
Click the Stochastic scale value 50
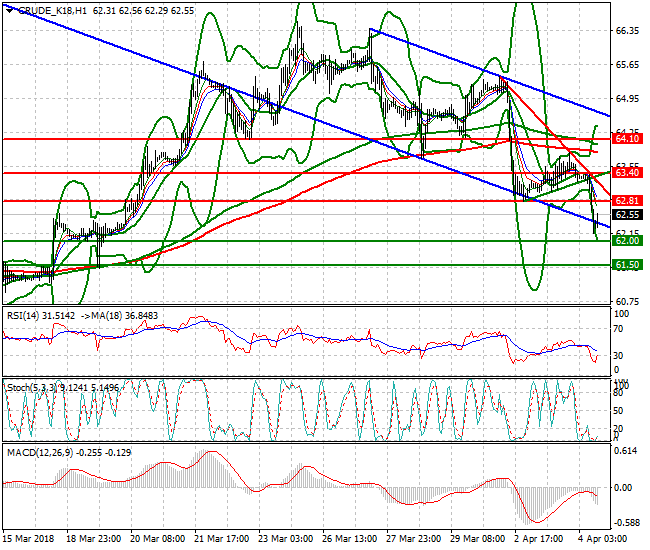click(618, 411)
